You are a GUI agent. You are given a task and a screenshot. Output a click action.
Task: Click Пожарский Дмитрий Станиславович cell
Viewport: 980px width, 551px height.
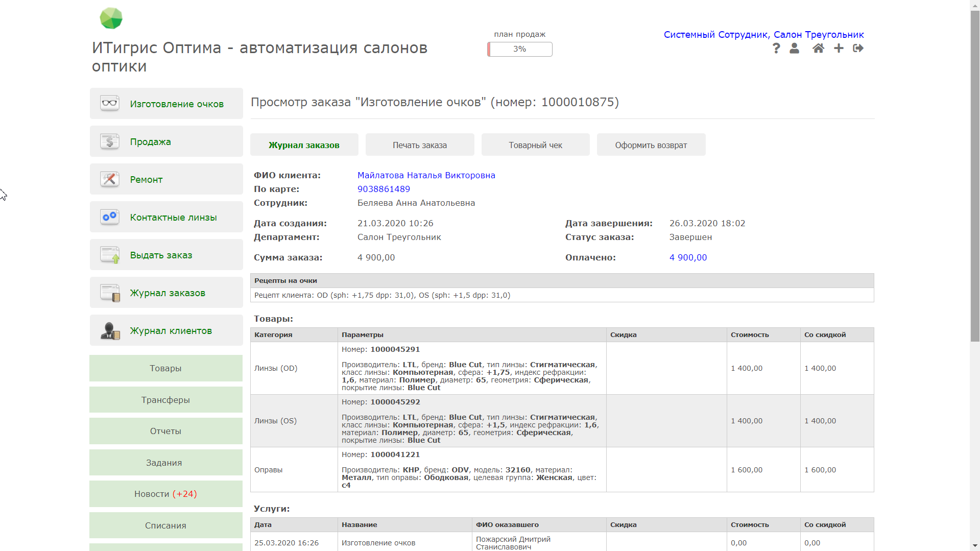539,543
